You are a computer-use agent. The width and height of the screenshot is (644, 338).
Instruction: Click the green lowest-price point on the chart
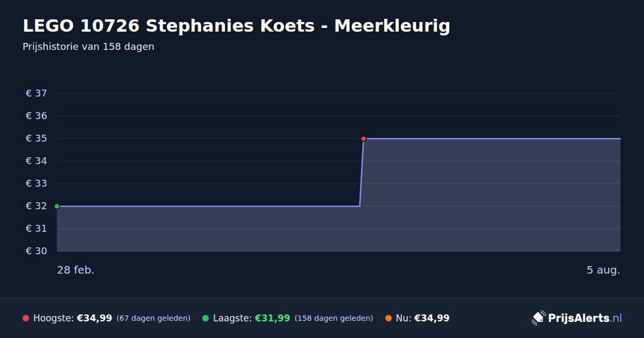(57, 206)
